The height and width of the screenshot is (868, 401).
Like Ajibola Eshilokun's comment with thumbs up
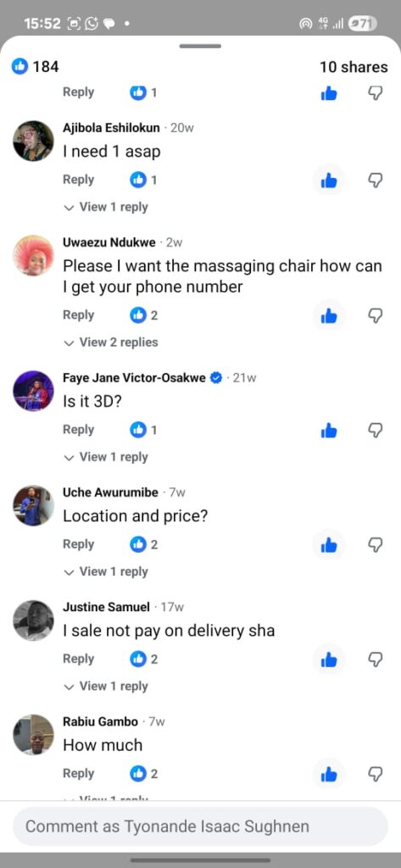pyautogui.click(x=329, y=181)
